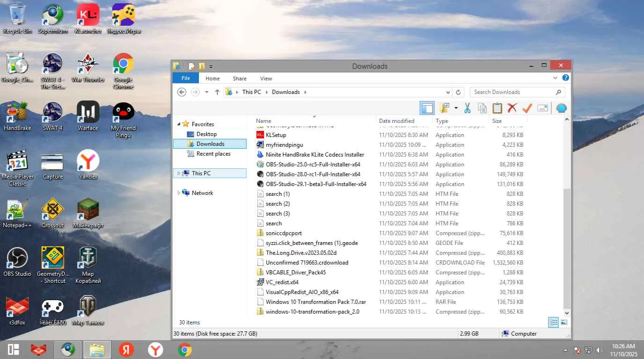This screenshot has height=359, width=644.
Task: Click the New Folder icon in the title bar
Action: pos(202,66)
